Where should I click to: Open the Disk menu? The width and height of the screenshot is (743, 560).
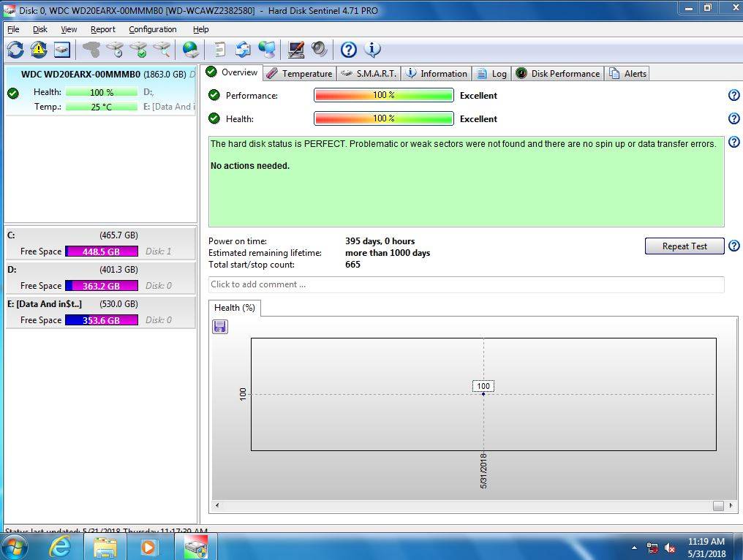tap(40, 29)
